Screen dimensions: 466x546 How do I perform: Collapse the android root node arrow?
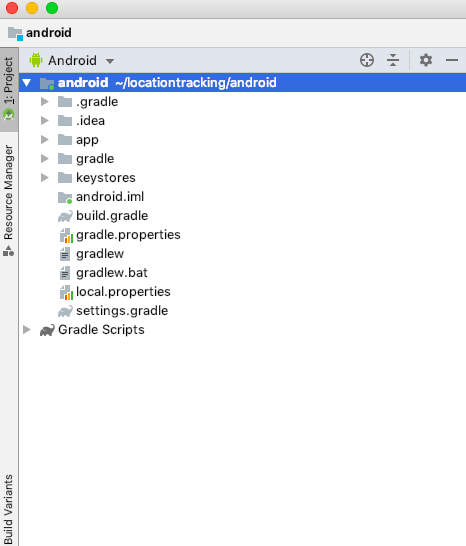(x=26, y=83)
